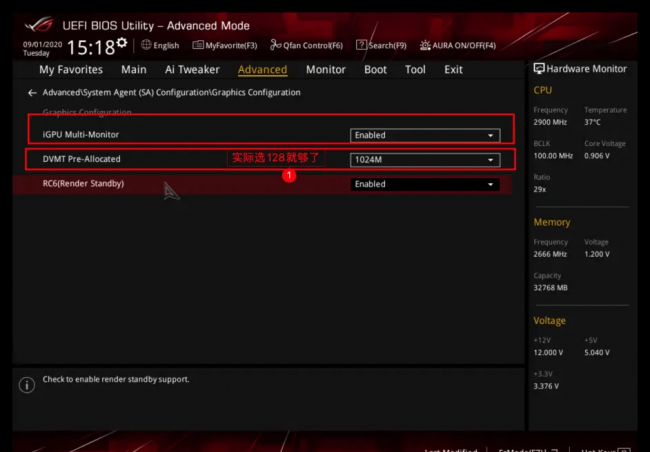Click the globe language icon
This screenshot has width=650, height=452.
(x=146, y=45)
